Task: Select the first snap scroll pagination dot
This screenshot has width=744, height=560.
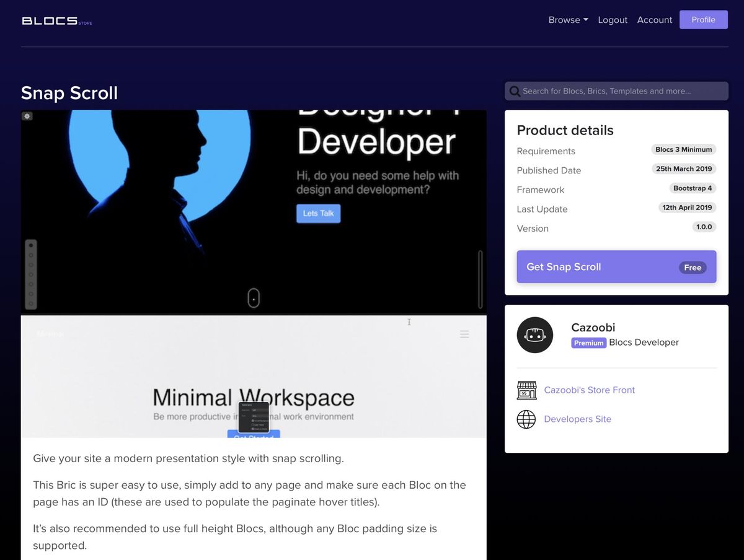Action: (x=31, y=245)
